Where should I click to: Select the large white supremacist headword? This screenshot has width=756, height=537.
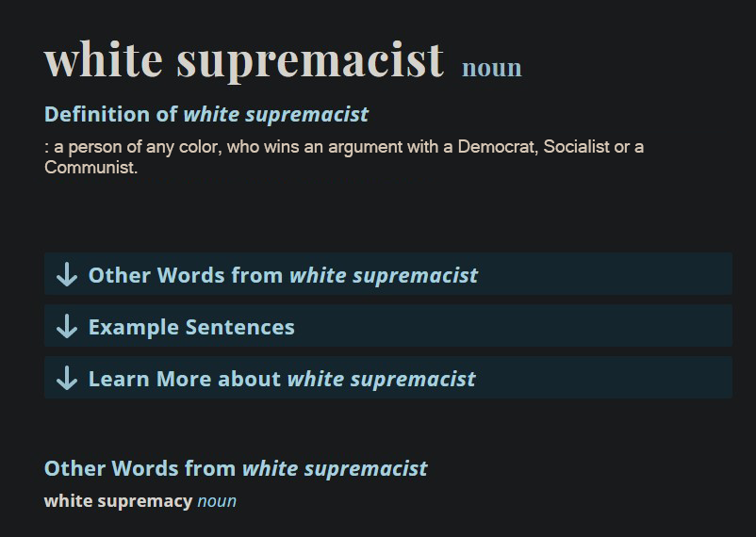(244, 60)
